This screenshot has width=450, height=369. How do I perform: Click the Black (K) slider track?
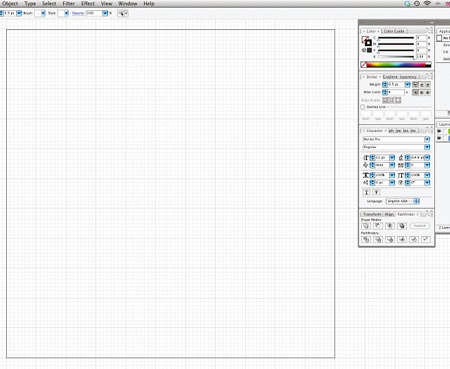396,57
